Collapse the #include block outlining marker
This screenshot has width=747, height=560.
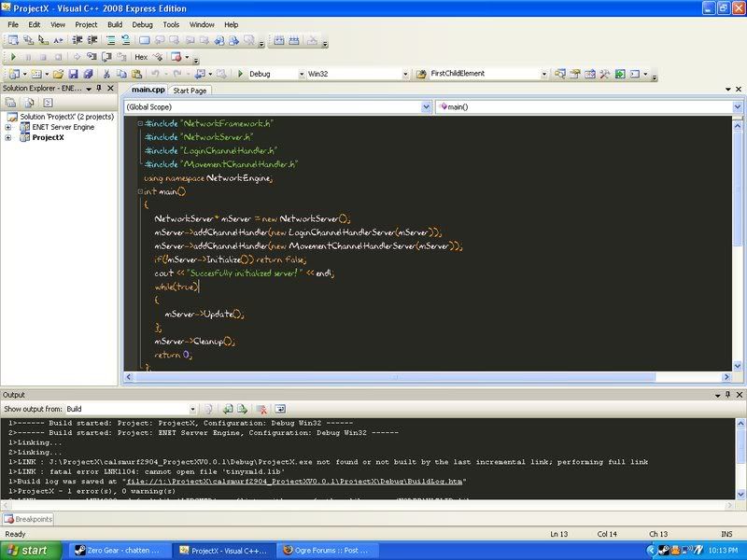(140, 123)
